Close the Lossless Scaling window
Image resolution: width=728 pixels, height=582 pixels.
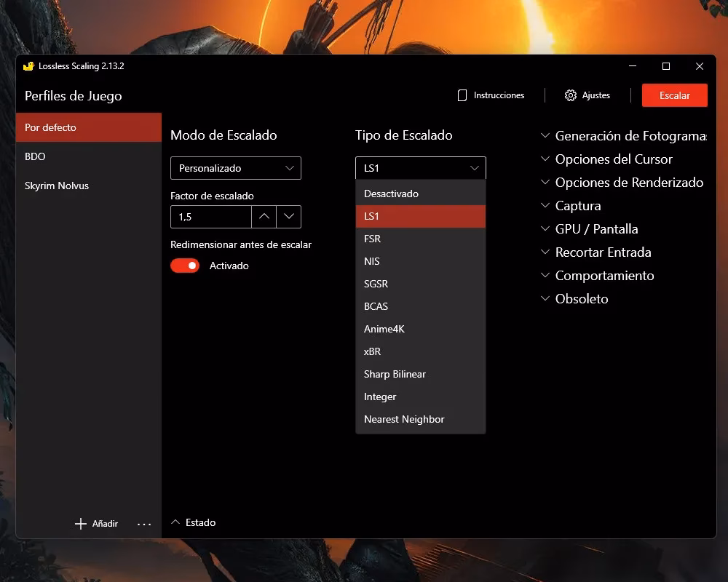tap(699, 66)
